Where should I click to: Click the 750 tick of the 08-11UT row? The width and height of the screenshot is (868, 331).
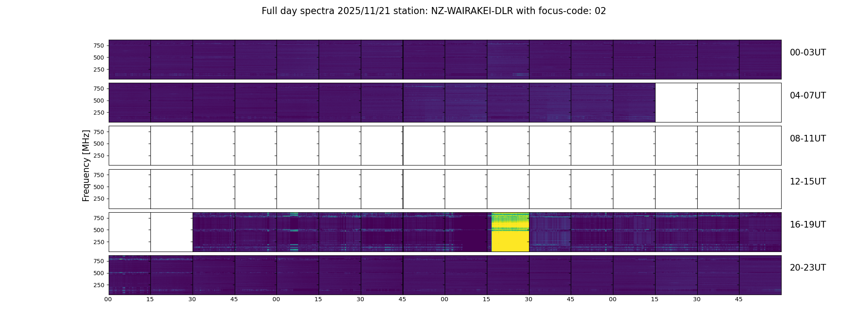tap(99, 132)
